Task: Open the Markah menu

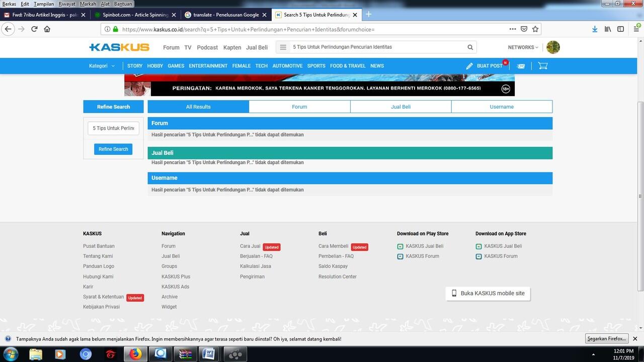Action: 88,4
